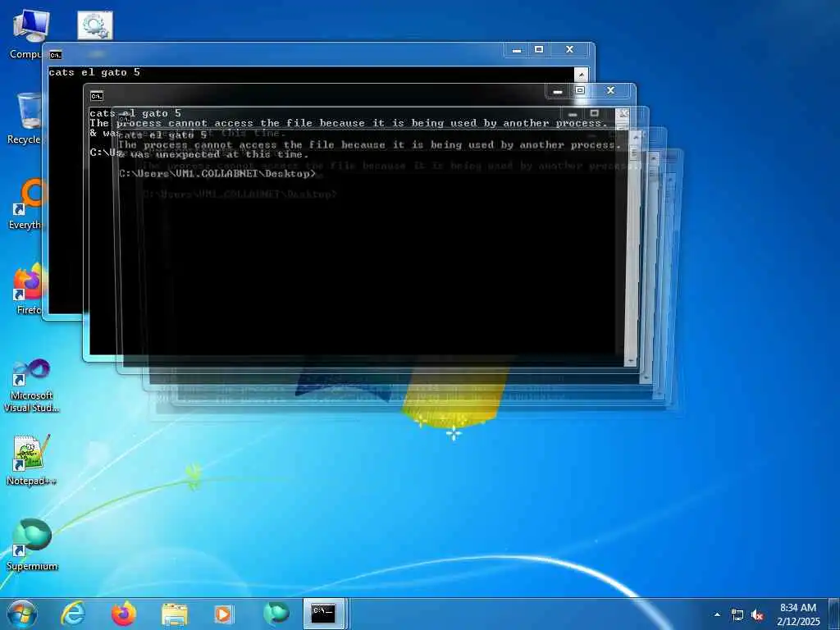Launch Supermium from the taskbar
The width and height of the screenshot is (840, 630).
(x=276, y=614)
